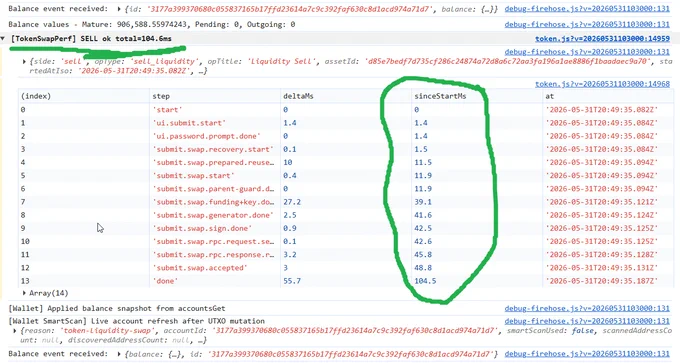Select the 'submit.swap.funding+key.do…' step cell
This screenshot has width=680, height=363.
215,202
